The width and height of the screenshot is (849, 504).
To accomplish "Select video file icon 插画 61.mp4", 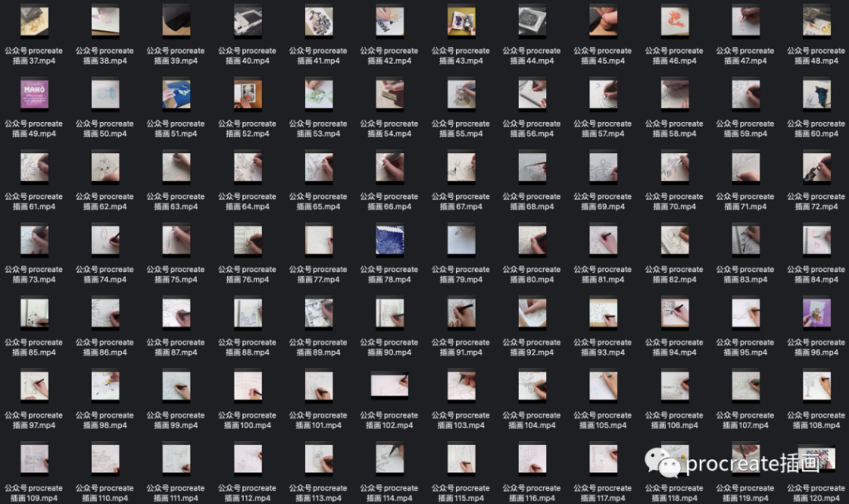I will (34, 167).
